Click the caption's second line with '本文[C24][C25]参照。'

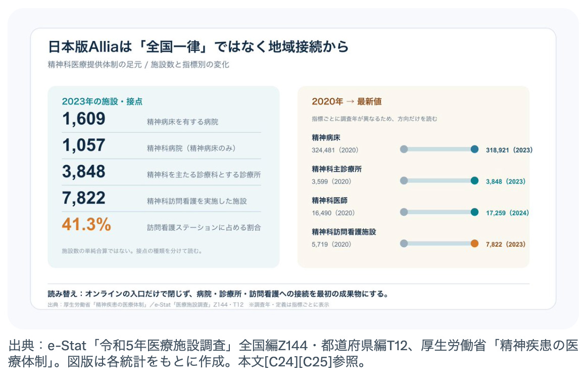tap(186, 362)
